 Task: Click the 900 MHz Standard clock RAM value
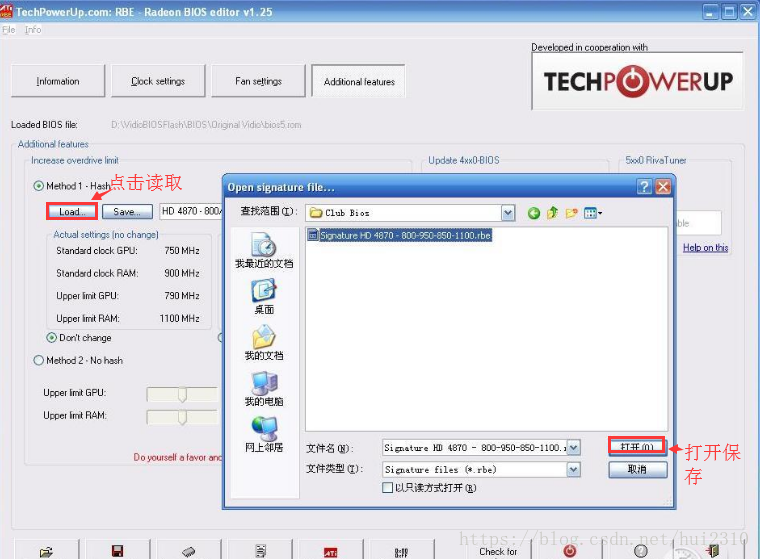tap(182, 273)
